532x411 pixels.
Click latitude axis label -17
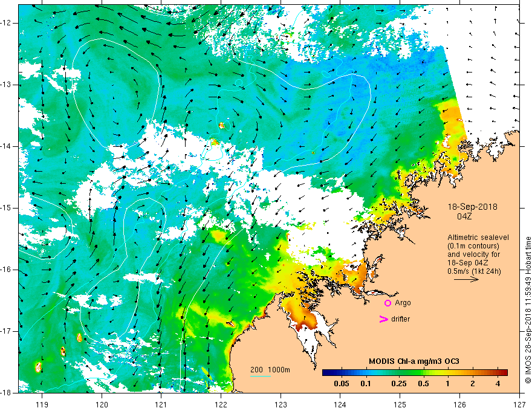(x=7, y=331)
